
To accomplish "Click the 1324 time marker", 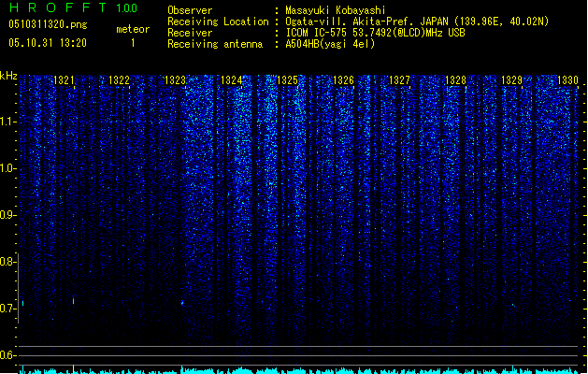I will (x=232, y=80).
